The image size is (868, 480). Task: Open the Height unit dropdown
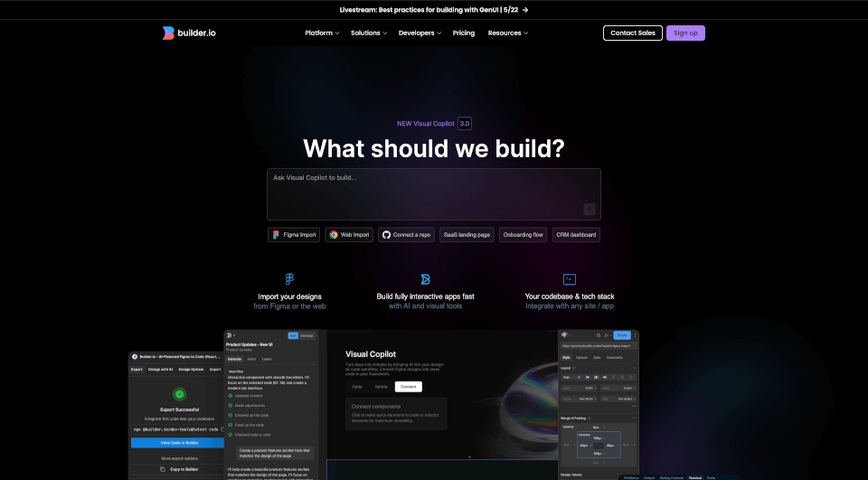[x=630, y=388]
